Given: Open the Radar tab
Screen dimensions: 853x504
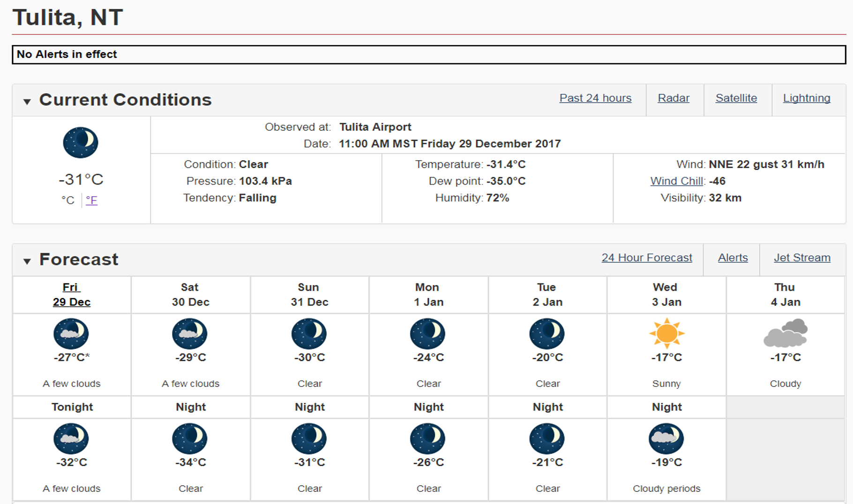Looking at the screenshot, I should [673, 98].
